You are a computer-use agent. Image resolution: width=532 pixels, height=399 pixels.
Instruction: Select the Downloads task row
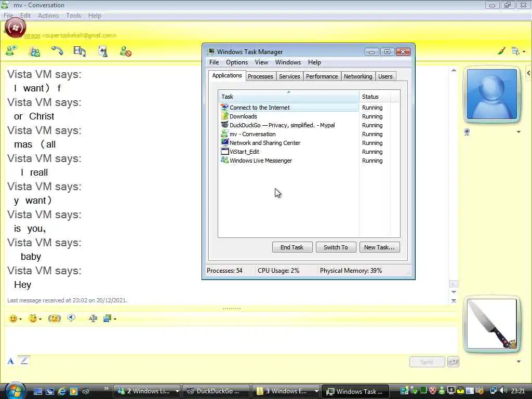click(x=289, y=116)
